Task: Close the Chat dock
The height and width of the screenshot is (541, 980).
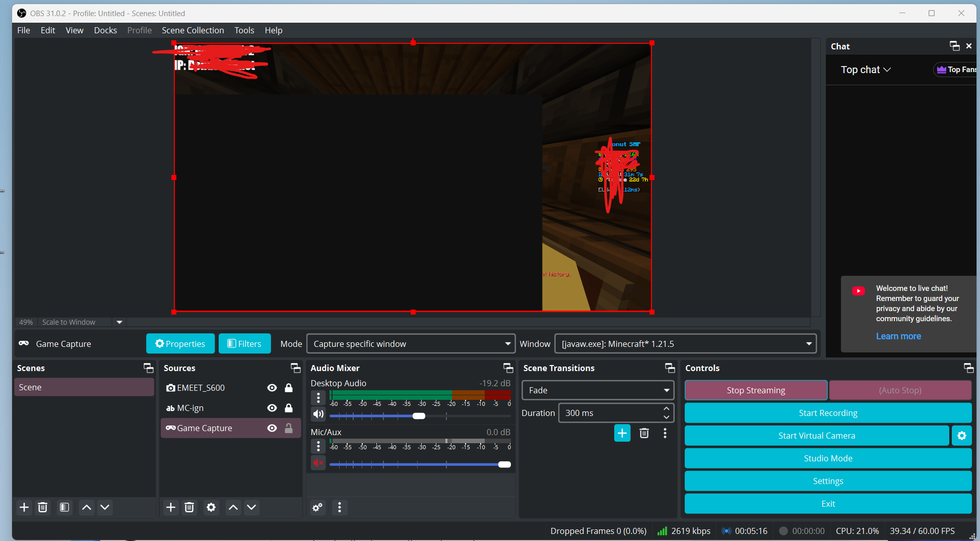Action: pos(969,46)
